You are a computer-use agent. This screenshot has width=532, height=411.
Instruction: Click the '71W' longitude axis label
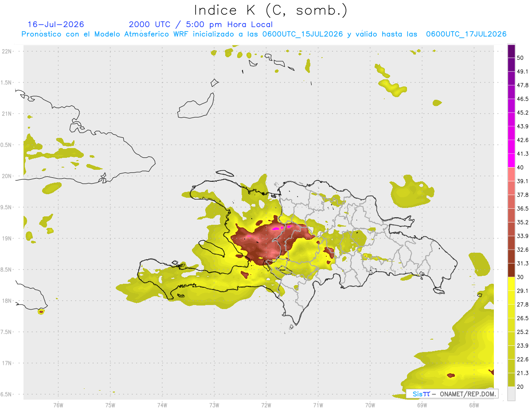pyautogui.click(x=318, y=405)
